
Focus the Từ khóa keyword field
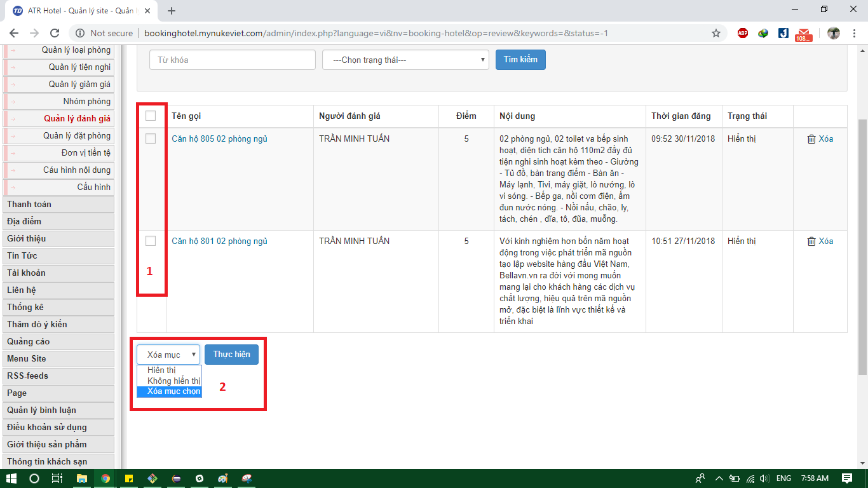(233, 60)
